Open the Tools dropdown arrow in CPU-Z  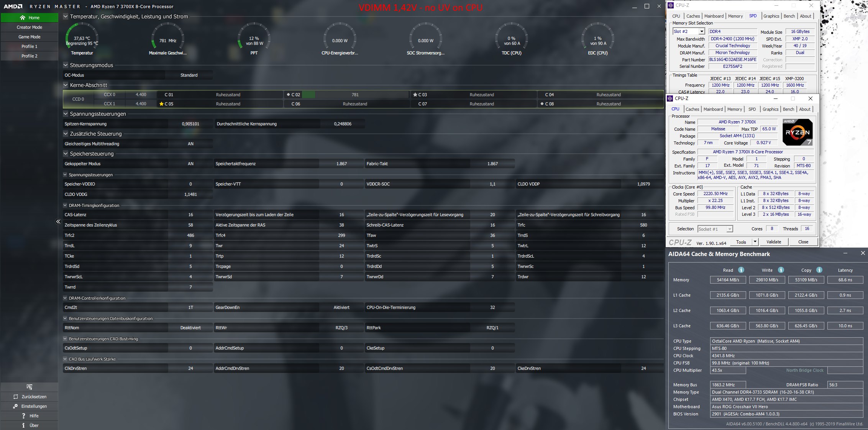(755, 242)
